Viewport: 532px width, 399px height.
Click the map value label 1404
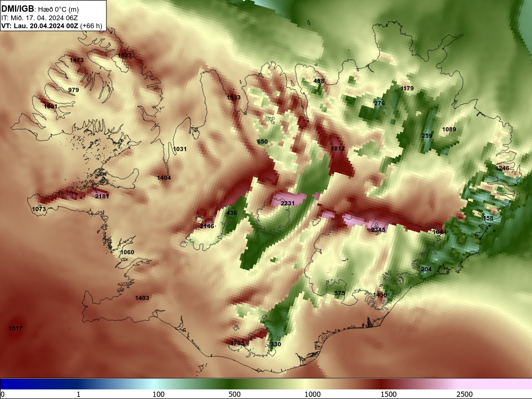coord(164,178)
